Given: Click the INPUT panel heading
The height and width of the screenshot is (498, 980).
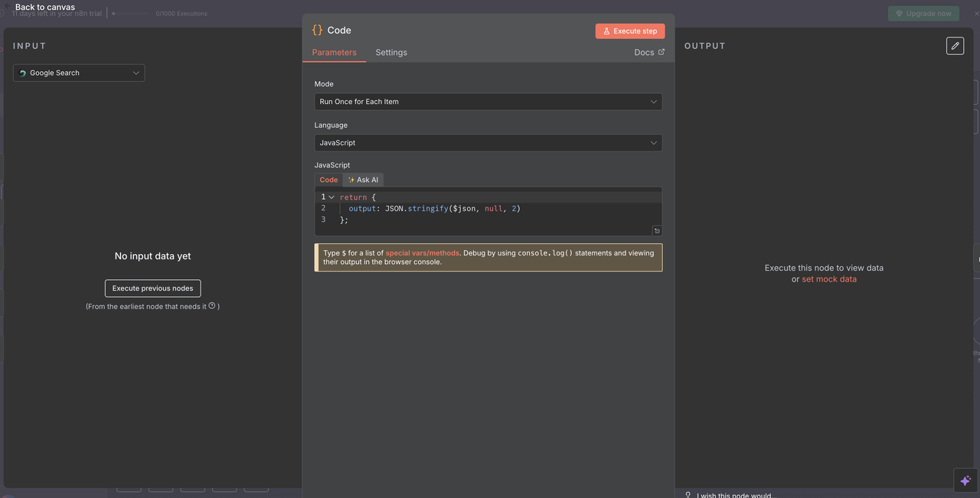Looking at the screenshot, I should [x=30, y=47].
